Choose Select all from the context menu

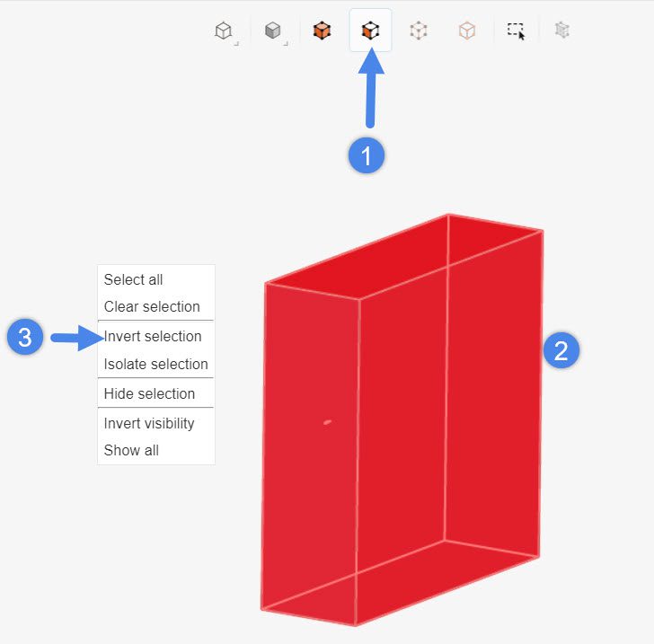(134, 279)
